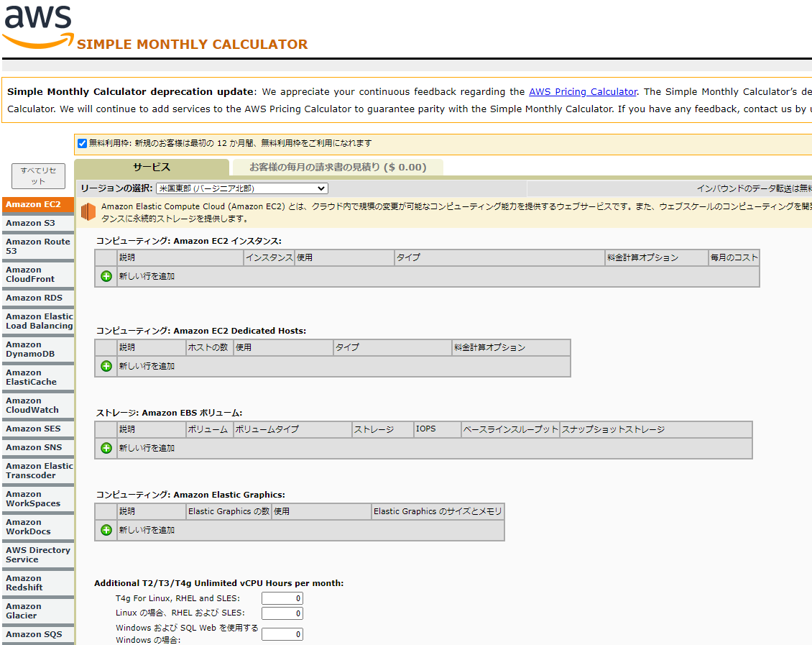Open Amazon Elastic Transcoder tab
The height and width of the screenshot is (645, 812).
pyautogui.click(x=38, y=471)
